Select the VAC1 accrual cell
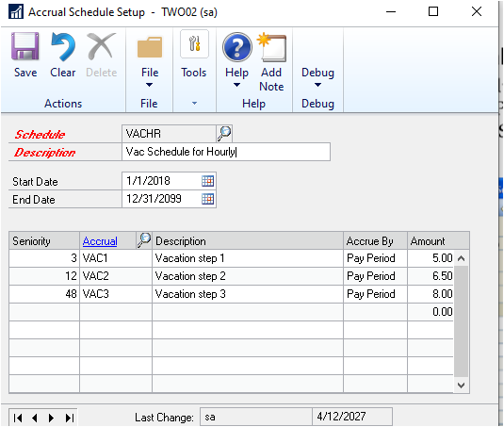 (x=116, y=258)
